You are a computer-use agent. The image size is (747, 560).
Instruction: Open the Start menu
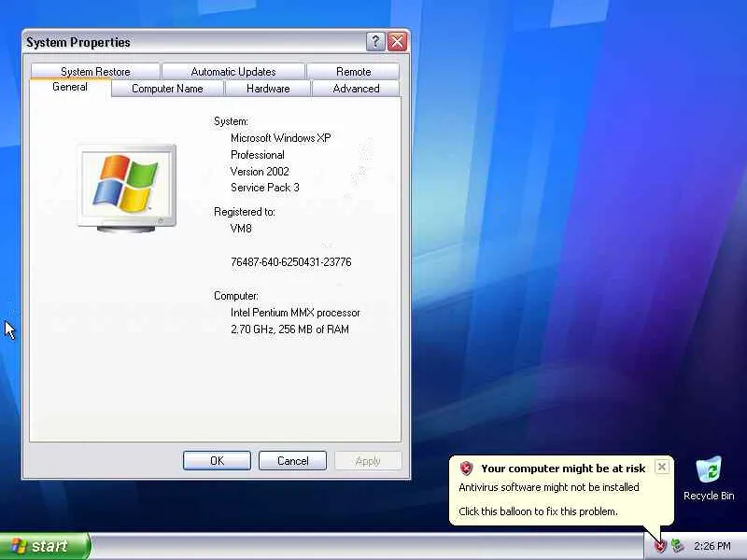(x=45, y=546)
